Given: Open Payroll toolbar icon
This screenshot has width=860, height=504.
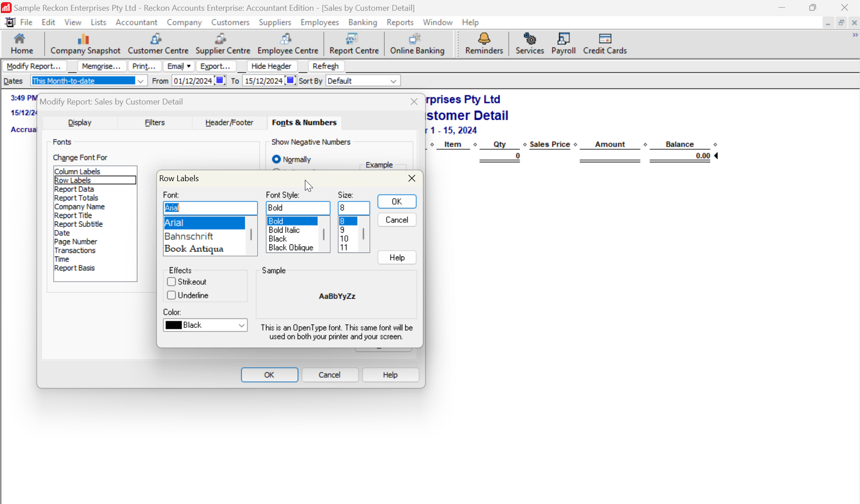Looking at the screenshot, I should (563, 43).
